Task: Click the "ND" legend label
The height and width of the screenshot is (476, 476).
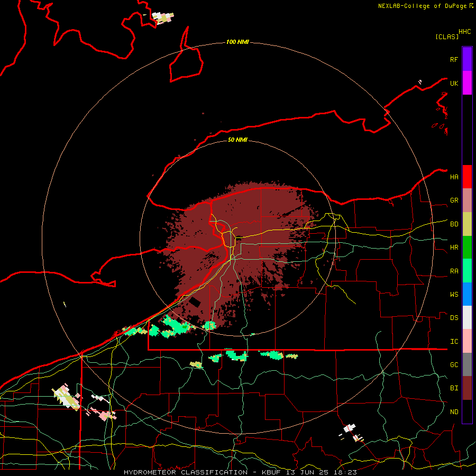Action: point(454,412)
